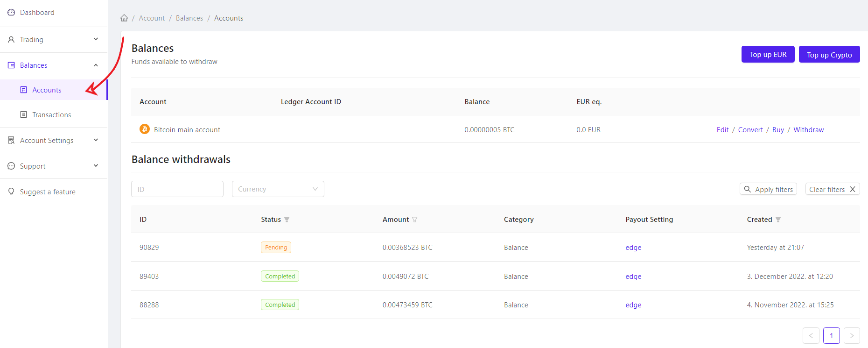Expand the Trading menu chevron
The width and height of the screenshot is (868, 348).
click(96, 39)
